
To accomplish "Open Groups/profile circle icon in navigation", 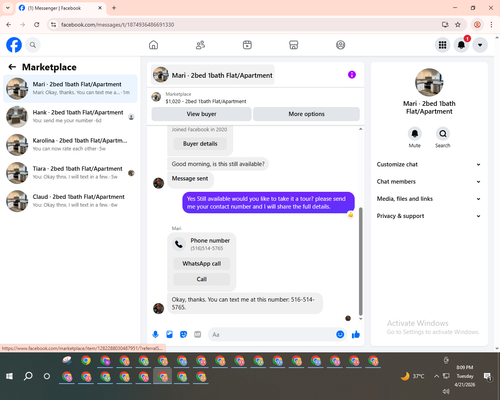I will [x=340, y=45].
